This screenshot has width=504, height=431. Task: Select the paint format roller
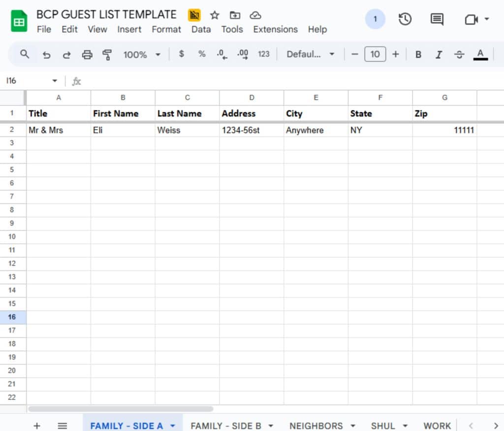pyautogui.click(x=107, y=55)
